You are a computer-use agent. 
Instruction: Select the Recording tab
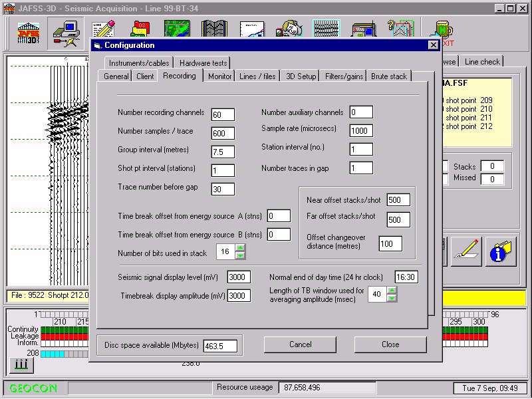(180, 75)
